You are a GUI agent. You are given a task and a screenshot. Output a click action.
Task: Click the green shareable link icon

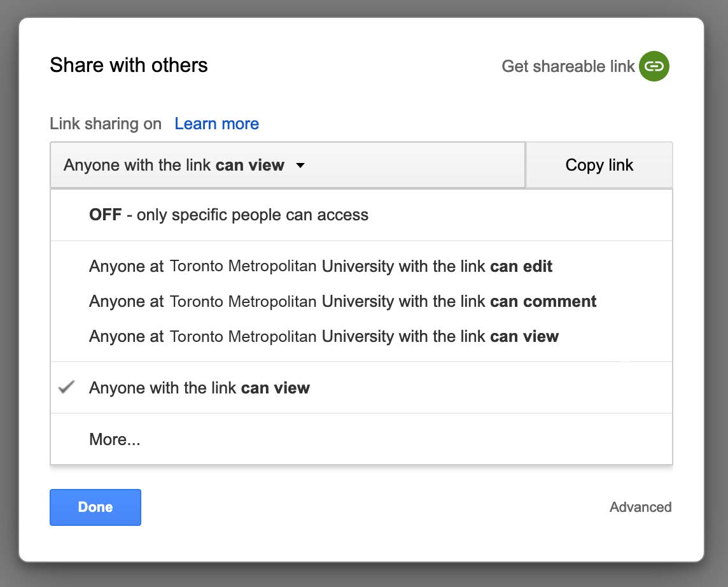click(654, 66)
